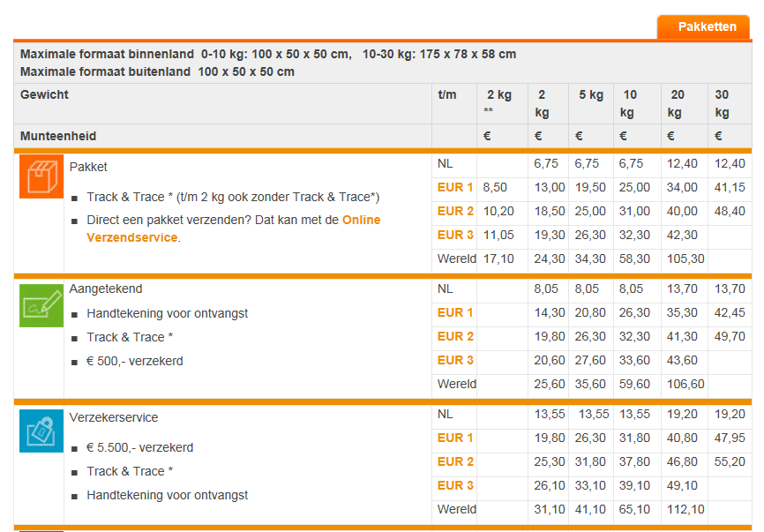This screenshot has height=532, width=764.
Task: Click price 58,30 in Pakket Wereld row
Action: pos(634,259)
